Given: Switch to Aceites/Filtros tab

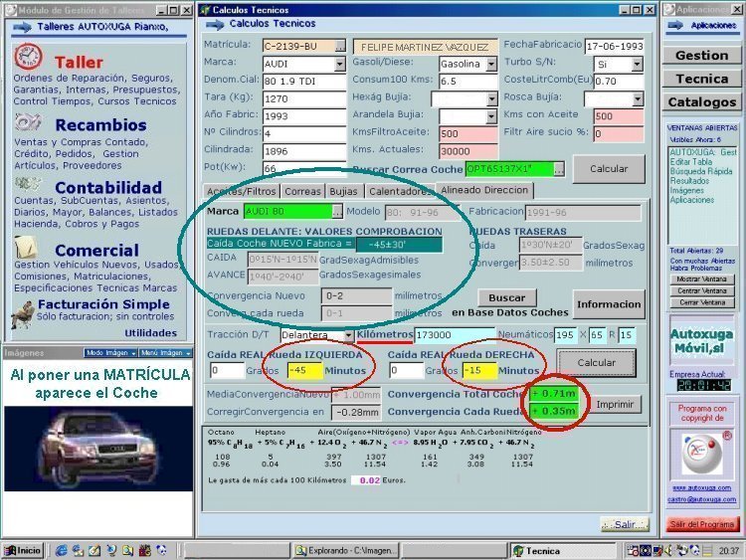Looking at the screenshot, I should click(x=241, y=191).
